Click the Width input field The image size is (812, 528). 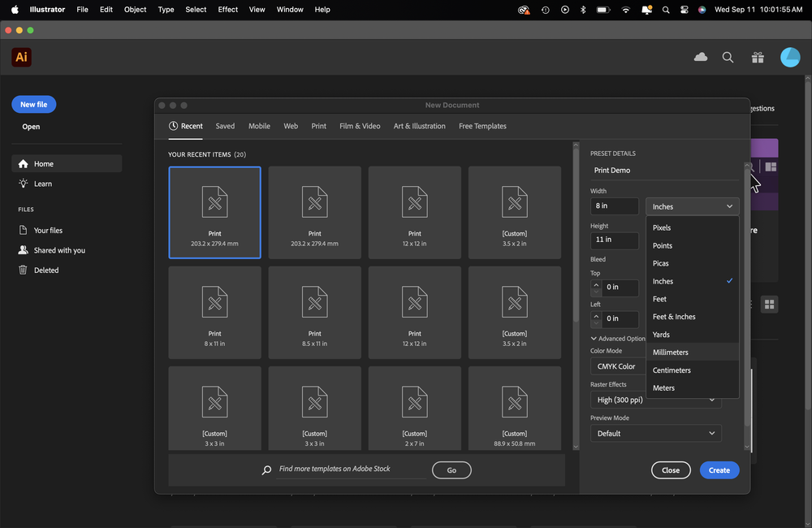point(614,206)
